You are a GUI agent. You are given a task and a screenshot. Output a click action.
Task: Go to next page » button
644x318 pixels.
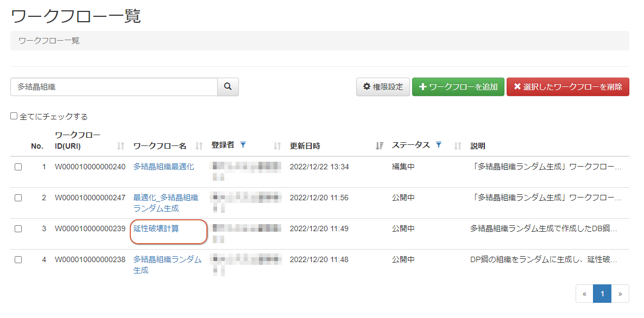[620, 294]
